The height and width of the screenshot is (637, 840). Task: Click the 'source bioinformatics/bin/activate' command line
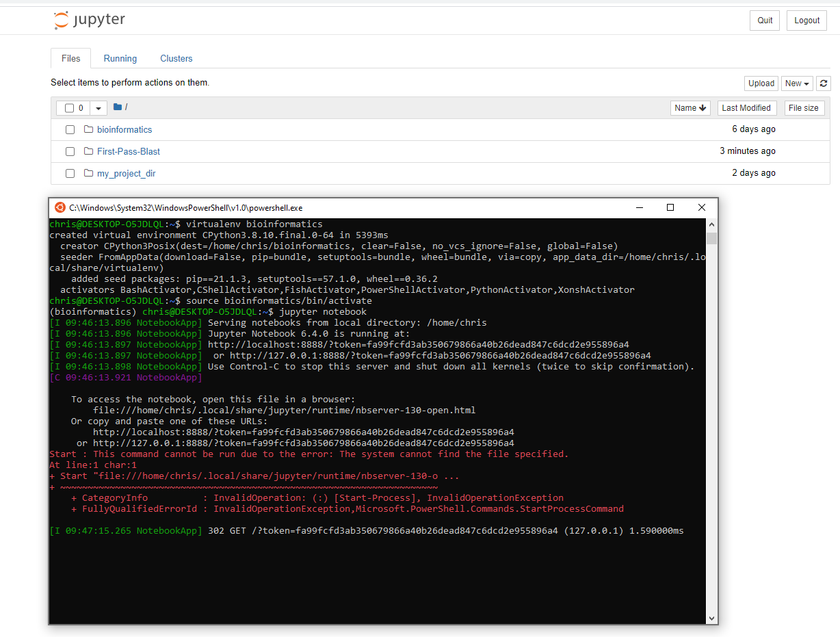[x=211, y=301]
